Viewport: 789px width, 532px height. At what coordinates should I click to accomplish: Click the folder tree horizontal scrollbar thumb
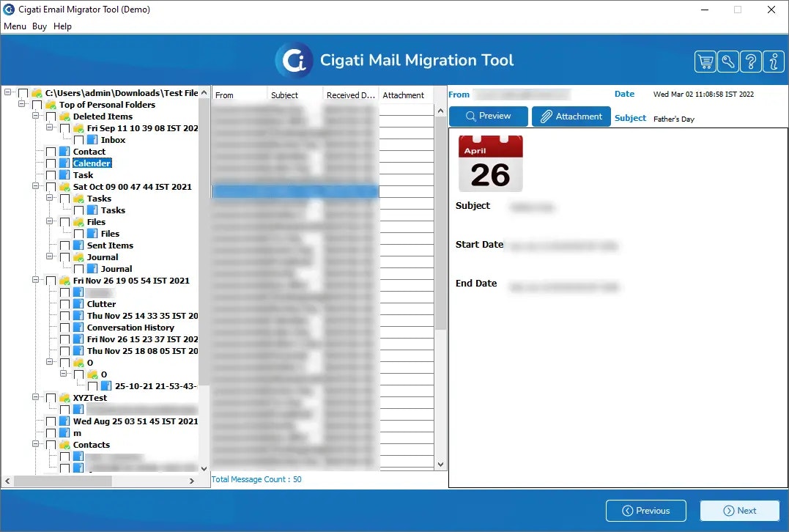click(64, 481)
